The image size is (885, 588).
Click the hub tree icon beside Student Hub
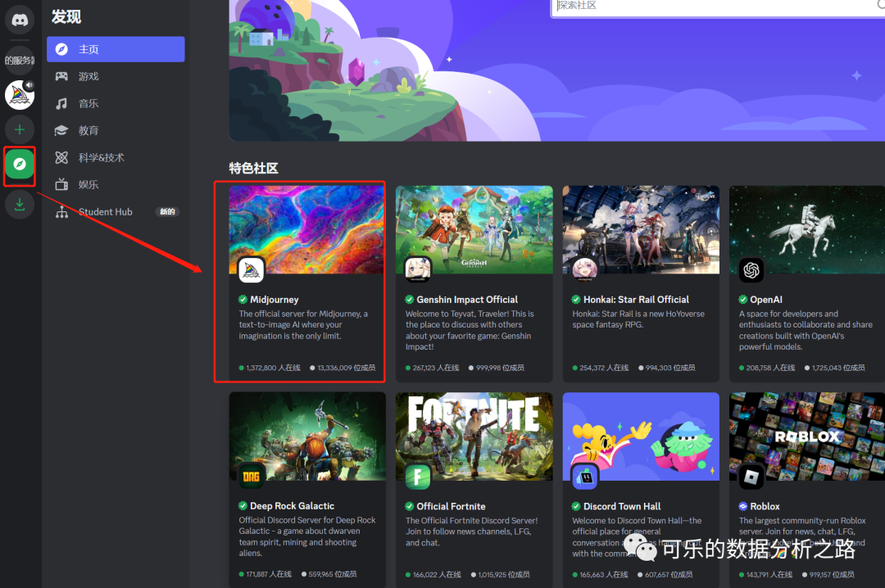pos(61,211)
